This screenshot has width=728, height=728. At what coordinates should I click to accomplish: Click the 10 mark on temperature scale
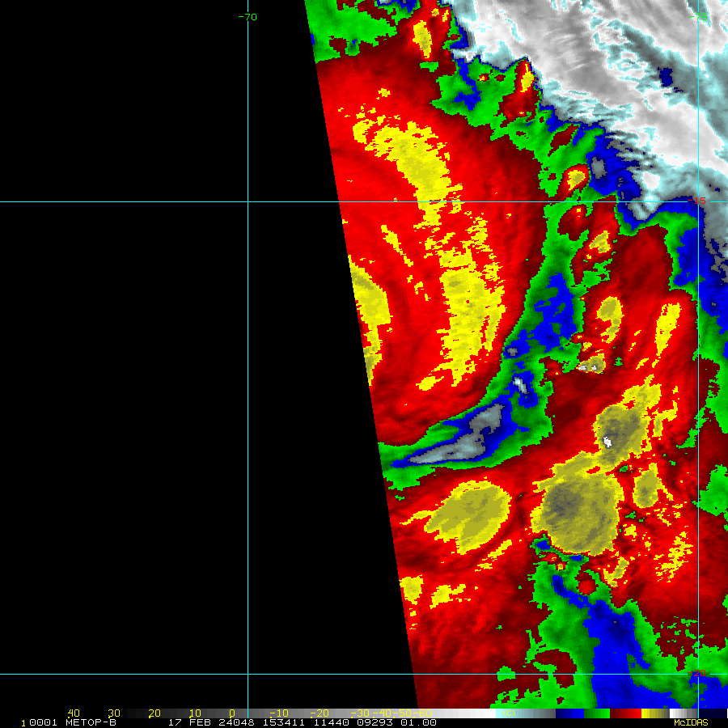click(195, 713)
